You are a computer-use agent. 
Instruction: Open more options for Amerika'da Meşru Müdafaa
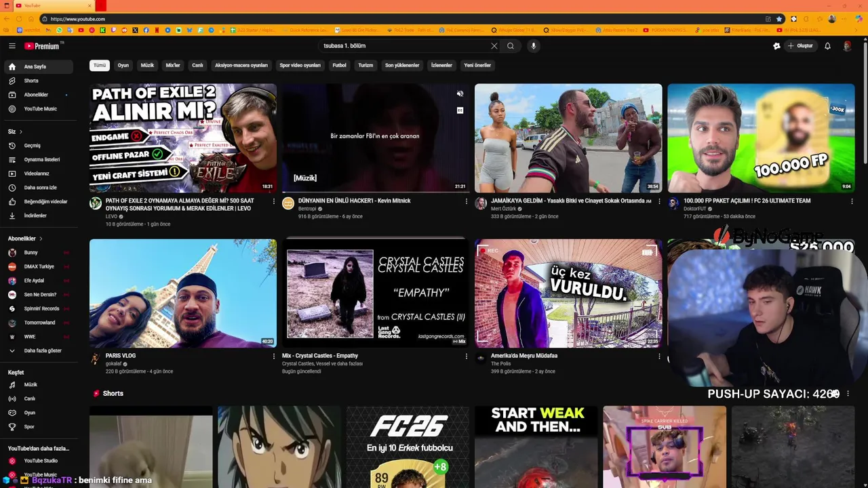(659, 357)
